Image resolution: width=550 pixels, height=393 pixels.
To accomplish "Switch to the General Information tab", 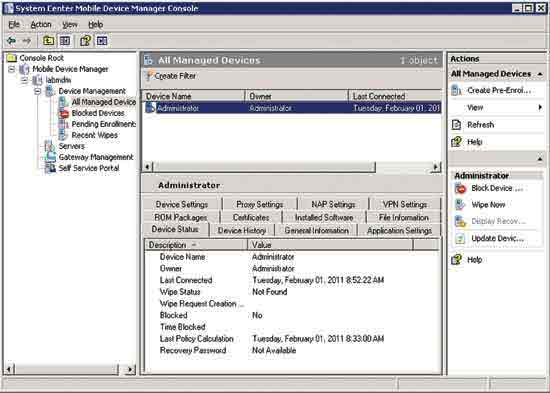I will coord(316,231).
